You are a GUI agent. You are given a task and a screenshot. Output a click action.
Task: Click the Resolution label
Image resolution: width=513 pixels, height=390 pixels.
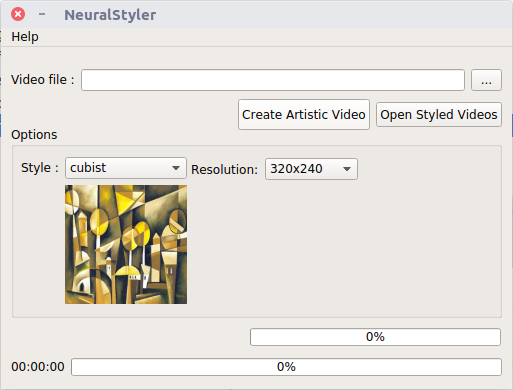[224, 169]
